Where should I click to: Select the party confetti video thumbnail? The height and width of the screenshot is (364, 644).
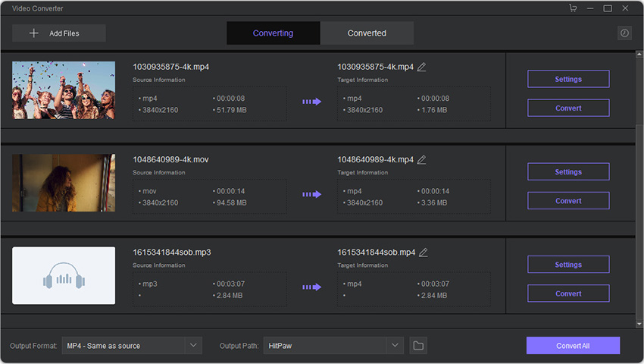(x=64, y=90)
